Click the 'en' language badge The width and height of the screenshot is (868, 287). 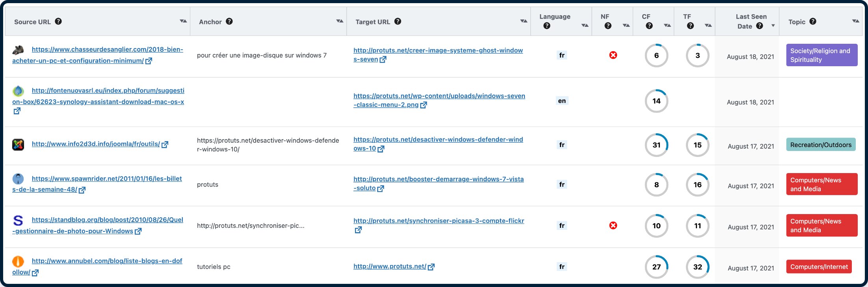[x=562, y=101]
